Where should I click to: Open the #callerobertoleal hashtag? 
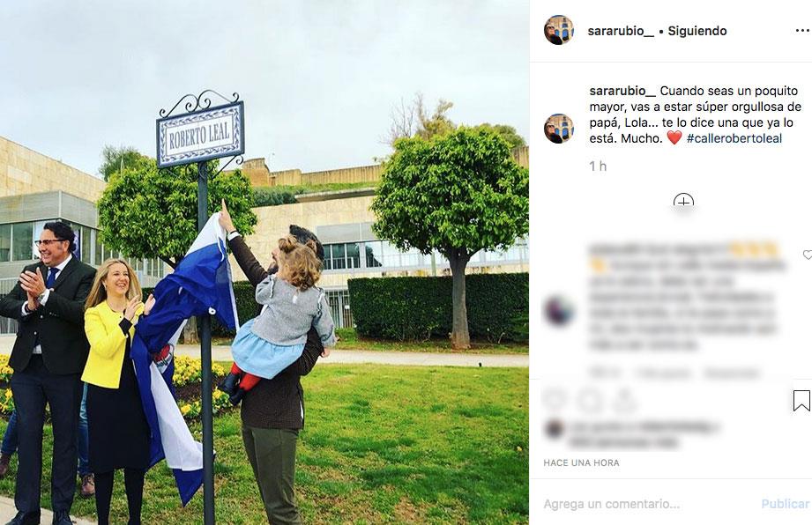click(734, 138)
